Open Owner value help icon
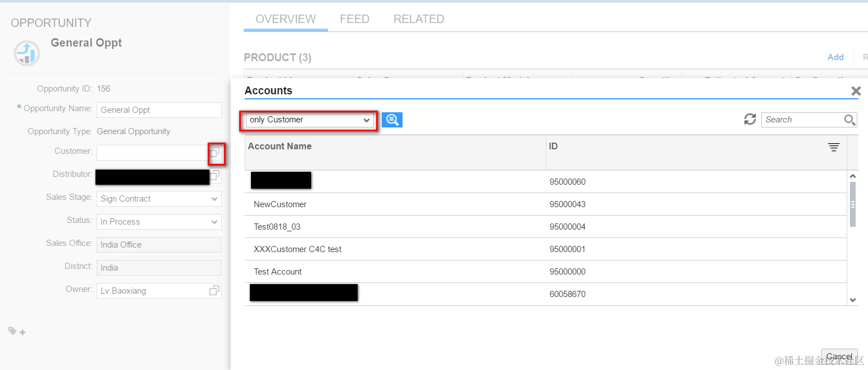Screen dimensions: 868x370 (x=214, y=291)
